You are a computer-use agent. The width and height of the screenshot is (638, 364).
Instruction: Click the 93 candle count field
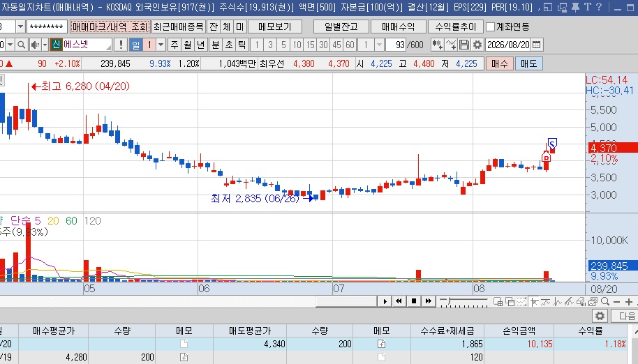pyautogui.click(x=397, y=45)
